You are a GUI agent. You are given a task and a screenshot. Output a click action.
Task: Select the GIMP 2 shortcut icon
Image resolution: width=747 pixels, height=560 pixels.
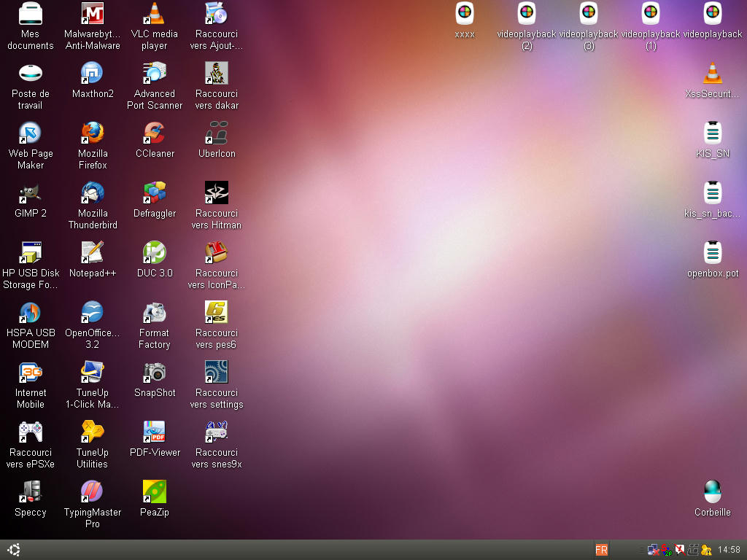click(31, 192)
